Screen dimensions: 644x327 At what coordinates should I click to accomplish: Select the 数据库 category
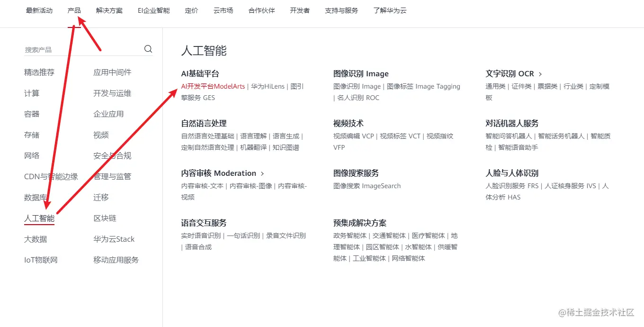coord(36,198)
